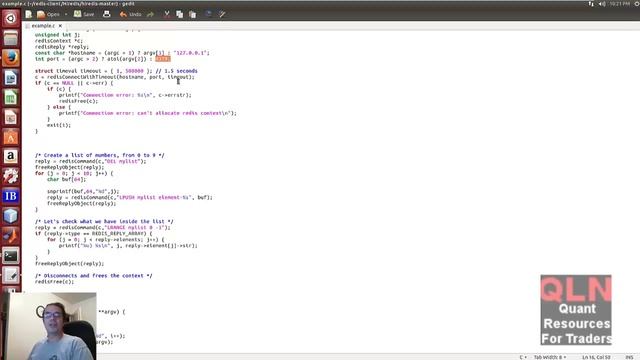The height and width of the screenshot is (360, 640).
Task: Switch to the example.c tab
Action: [x=43, y=26]
